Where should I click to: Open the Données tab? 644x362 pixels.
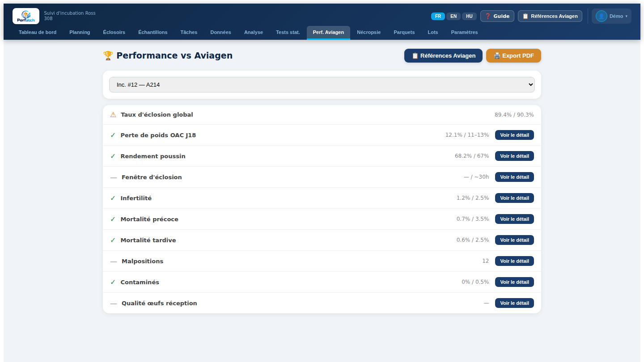tap(221, 32)
